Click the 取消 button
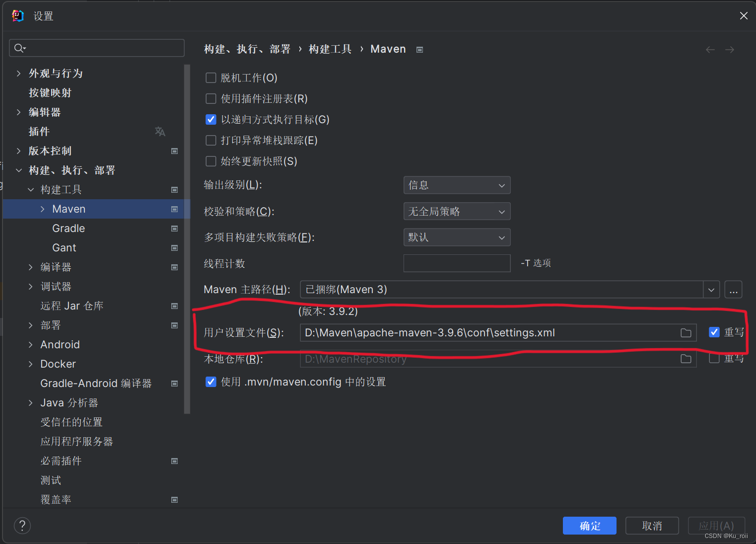The image size is (756, 544). pos(652,525)
